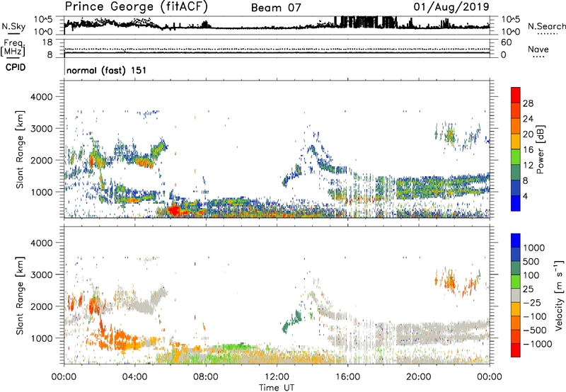Click the red high-power patch near 06:00
Image resolution: width=566 pixels, height=392 pixels.
pos(174,210)
